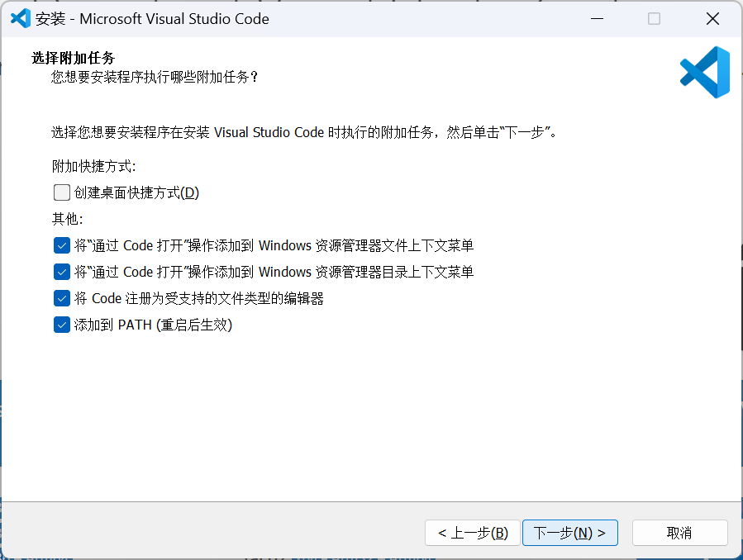Click the 安装 - Microsoft Visual Studio Code window title

(152, 18)
